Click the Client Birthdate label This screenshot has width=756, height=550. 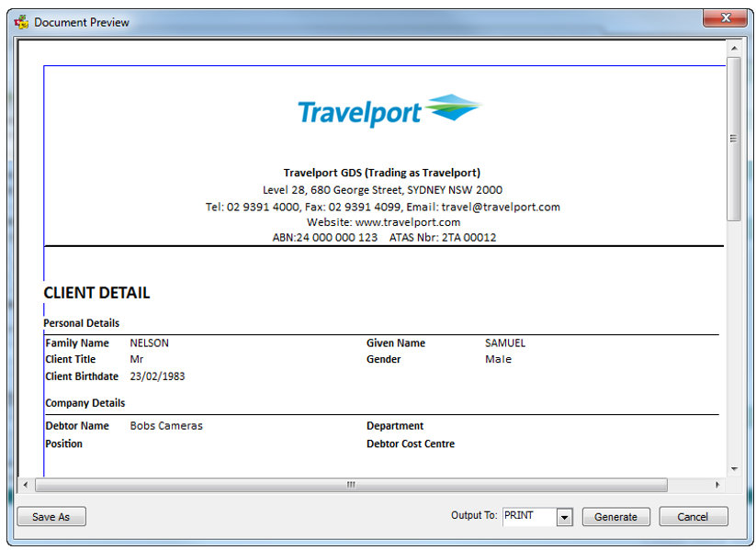(x=82, y=376)
